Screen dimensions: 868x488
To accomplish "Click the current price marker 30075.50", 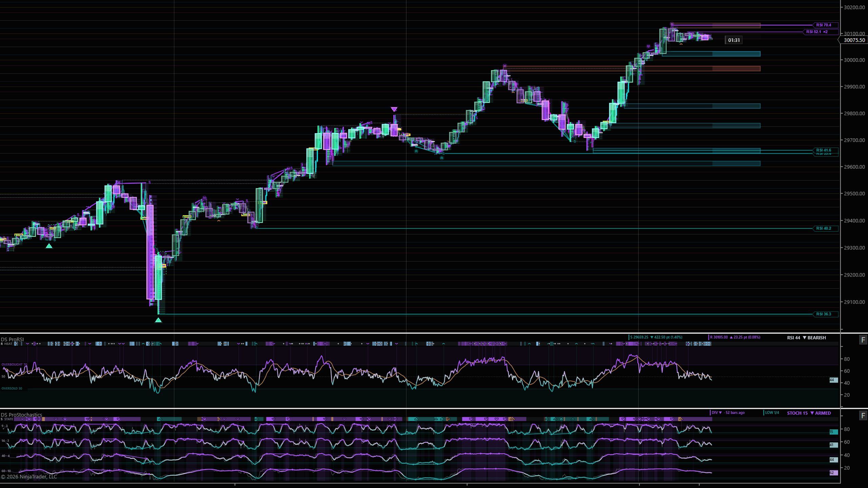I will (x=853, y=40).
